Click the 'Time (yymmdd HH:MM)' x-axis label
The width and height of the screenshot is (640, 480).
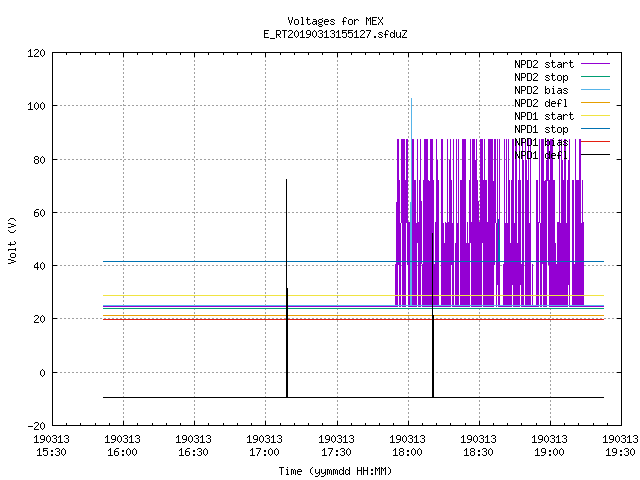click(335, 471)
